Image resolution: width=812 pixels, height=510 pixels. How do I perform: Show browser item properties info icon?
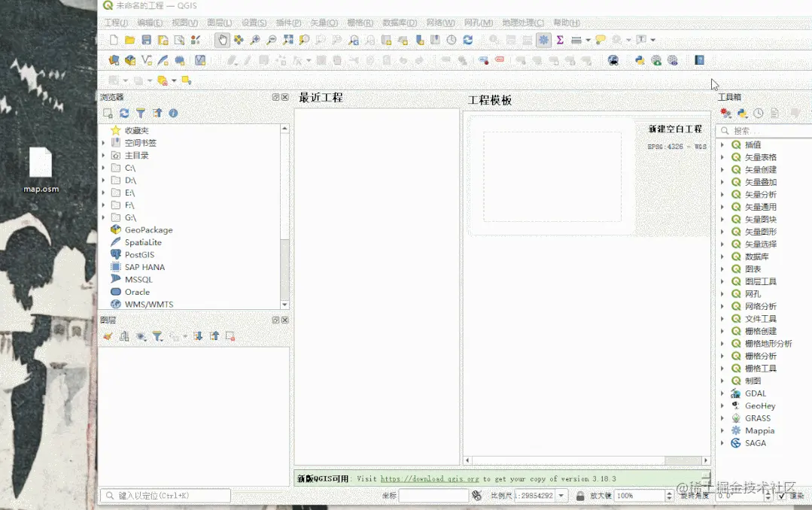point(173,113)
